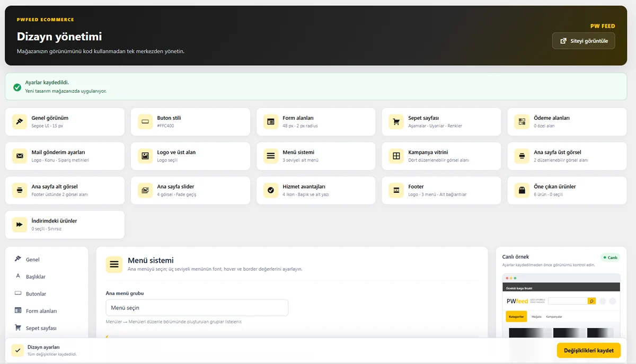Click the green success checkmark icon
This screenshot has height=364, width=636.
[17, 87]
